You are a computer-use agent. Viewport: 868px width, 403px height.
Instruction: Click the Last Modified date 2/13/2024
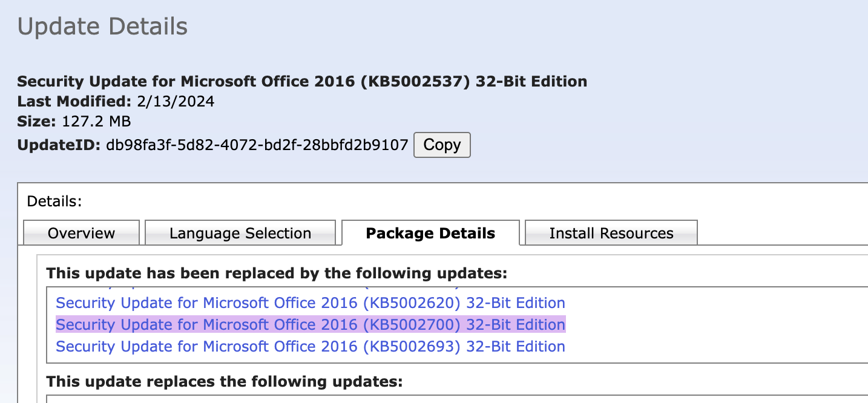pos(176,100)
